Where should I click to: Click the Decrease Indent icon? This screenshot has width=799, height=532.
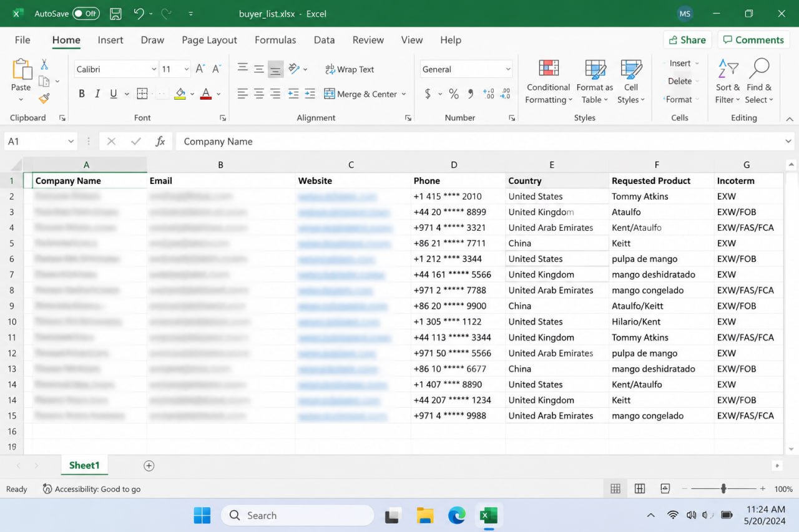293,94
